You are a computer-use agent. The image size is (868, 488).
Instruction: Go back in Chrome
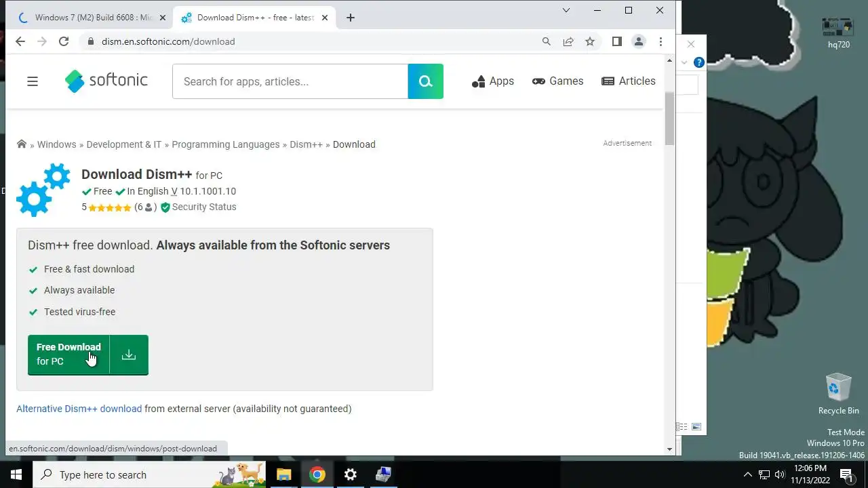(x=20, y=41)
